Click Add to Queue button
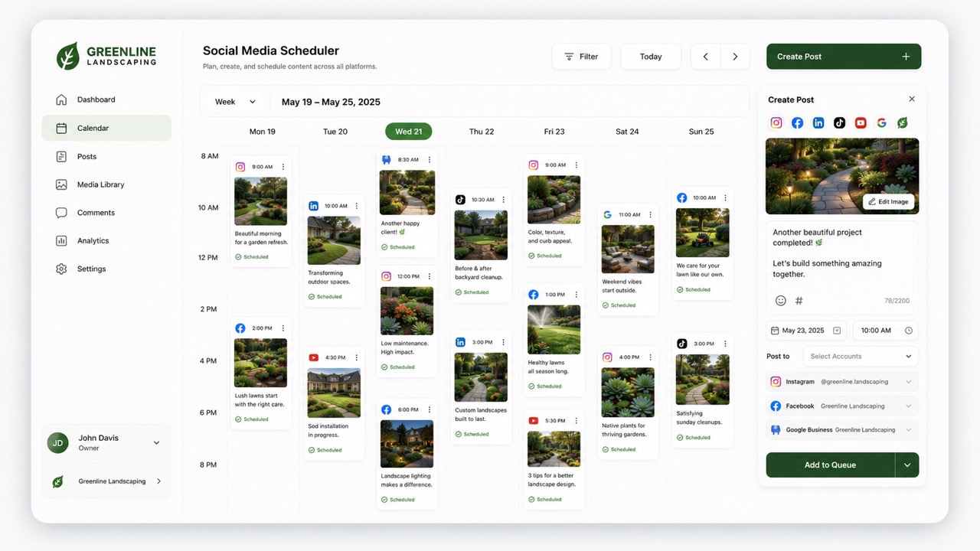The image size is (980, 551). point(830,465)
